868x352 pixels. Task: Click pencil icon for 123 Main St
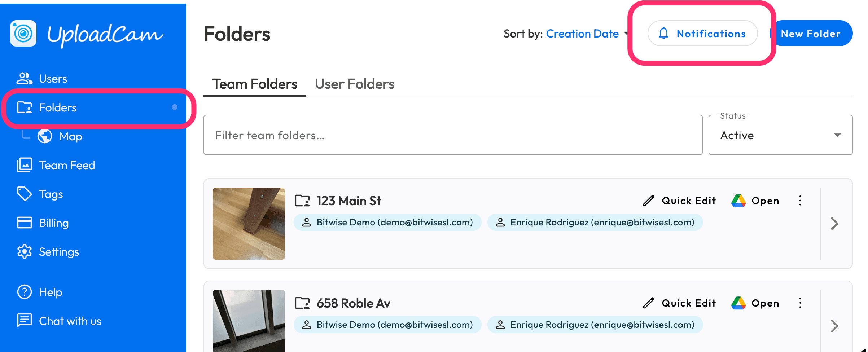tap(649, 201)
